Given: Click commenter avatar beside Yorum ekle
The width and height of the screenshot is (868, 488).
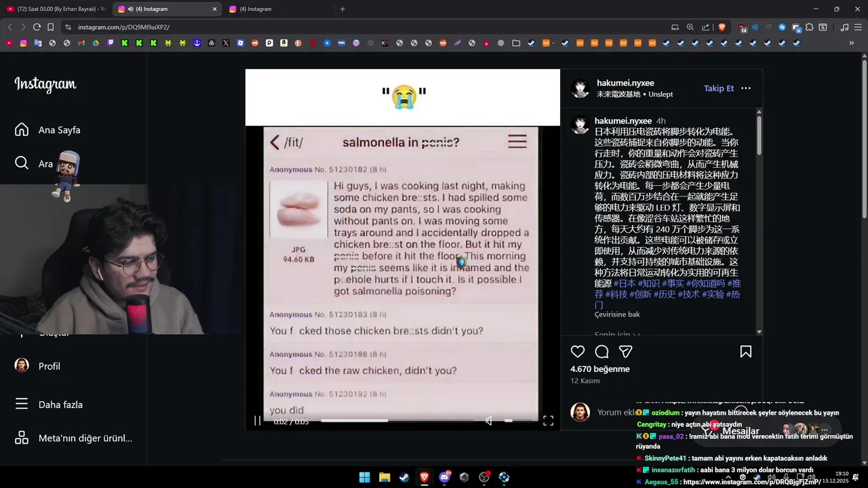Looking at the screenshot, I should click(580, 412).
